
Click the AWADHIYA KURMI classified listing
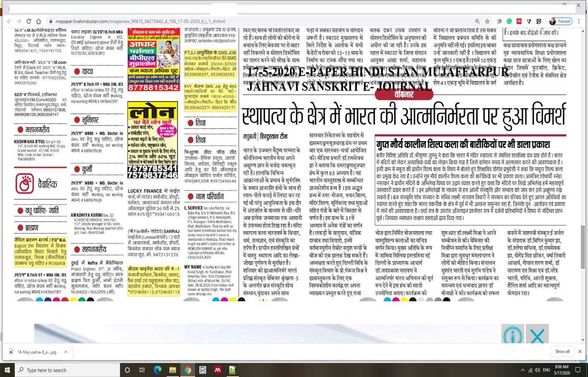(97, 224)
